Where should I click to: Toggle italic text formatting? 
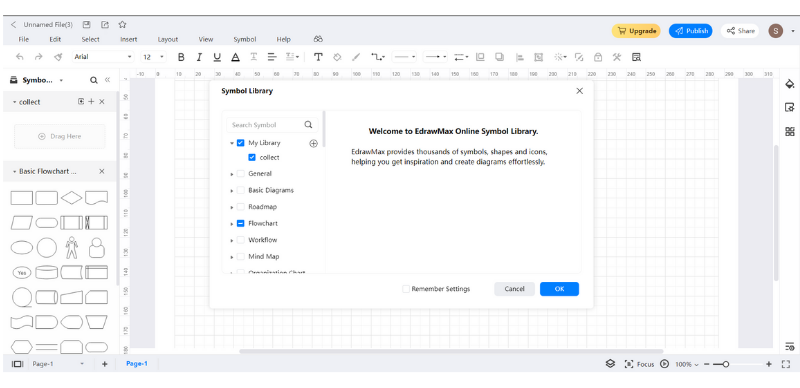[x=199, y=57]
